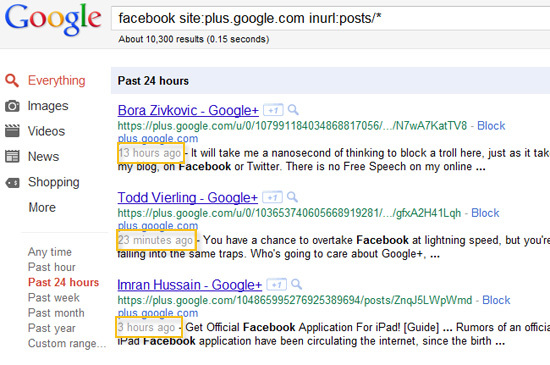Image resolution: width=550 pixels, height=365 pixels.
Task: Filter results by Any time
Action: (x=50, y=252)
